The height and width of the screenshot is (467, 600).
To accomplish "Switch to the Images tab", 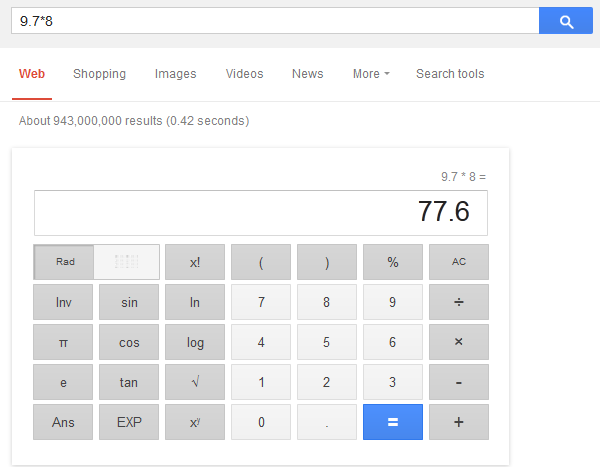I will point(176,74).
